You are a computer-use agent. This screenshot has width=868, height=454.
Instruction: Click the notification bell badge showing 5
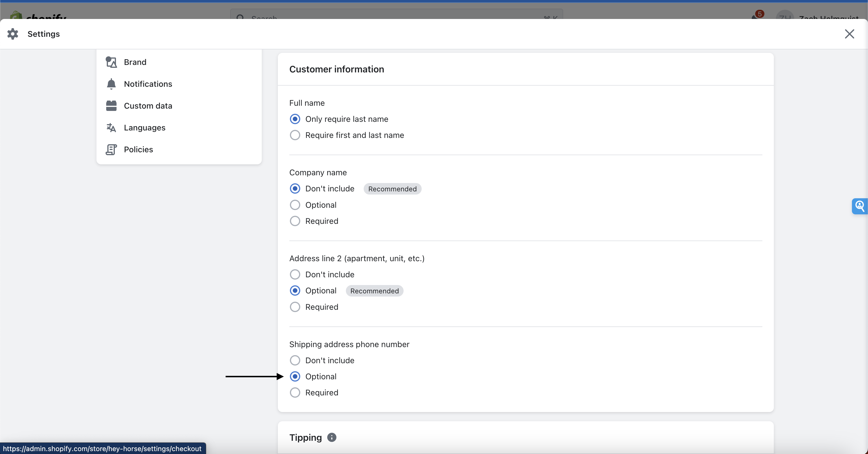759,14
